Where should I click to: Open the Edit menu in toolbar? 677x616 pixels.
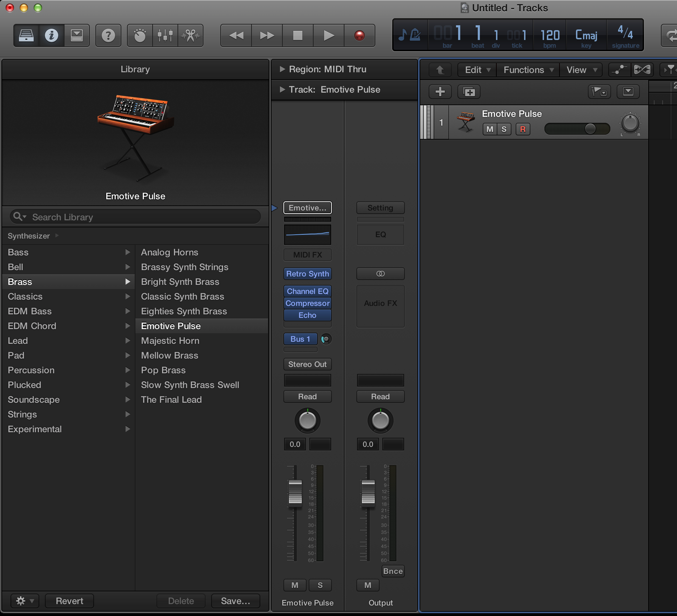click(x=475, y=69)
